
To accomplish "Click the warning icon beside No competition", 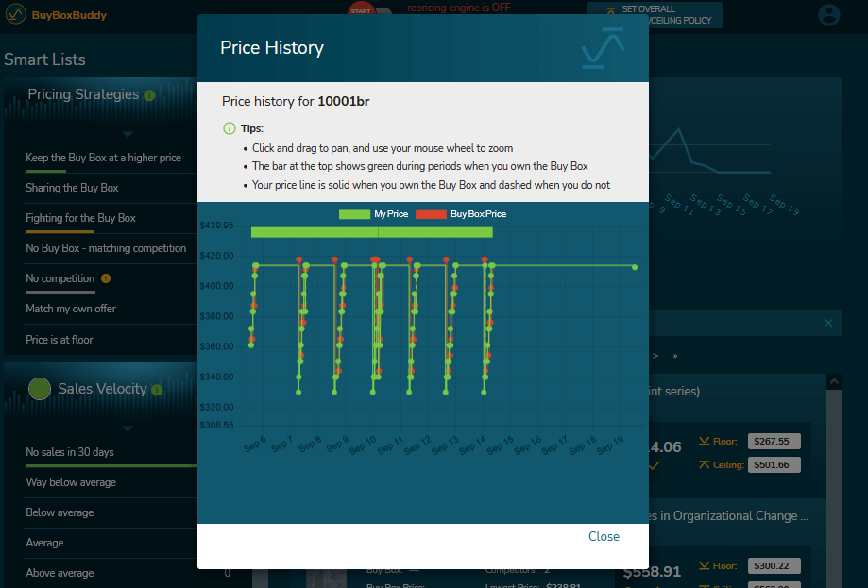I will click(x=106, y=278).
